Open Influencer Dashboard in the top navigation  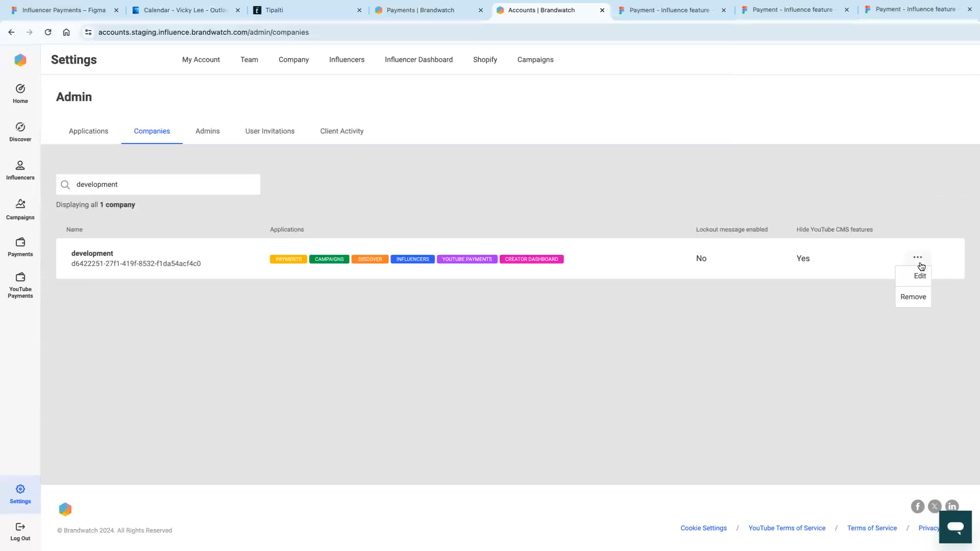click(x=419, y=60)
